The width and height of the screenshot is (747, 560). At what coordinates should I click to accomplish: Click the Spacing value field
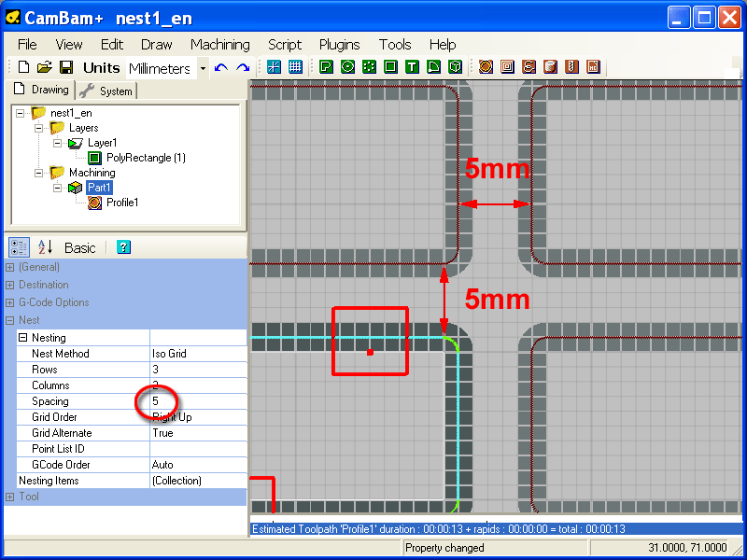click(198, 401)
